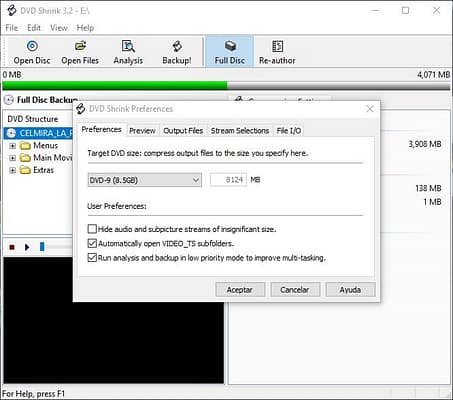Click the preview position slider thumb

(x=42, y=247)
